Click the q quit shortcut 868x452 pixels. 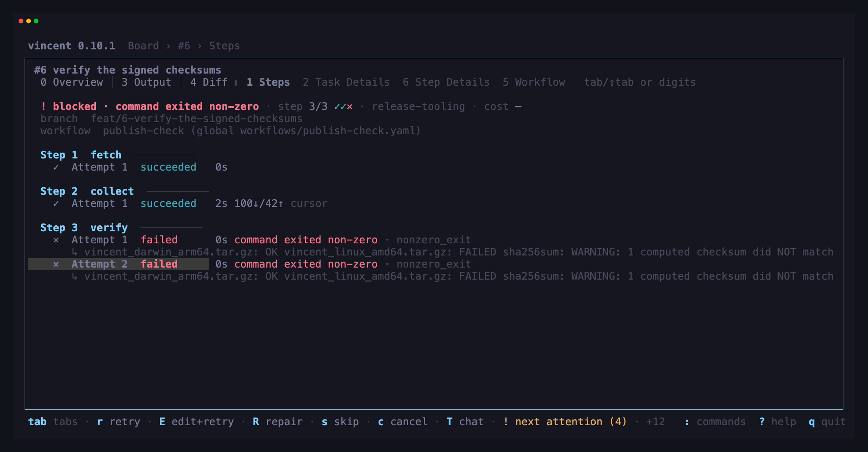coord(827,422)
